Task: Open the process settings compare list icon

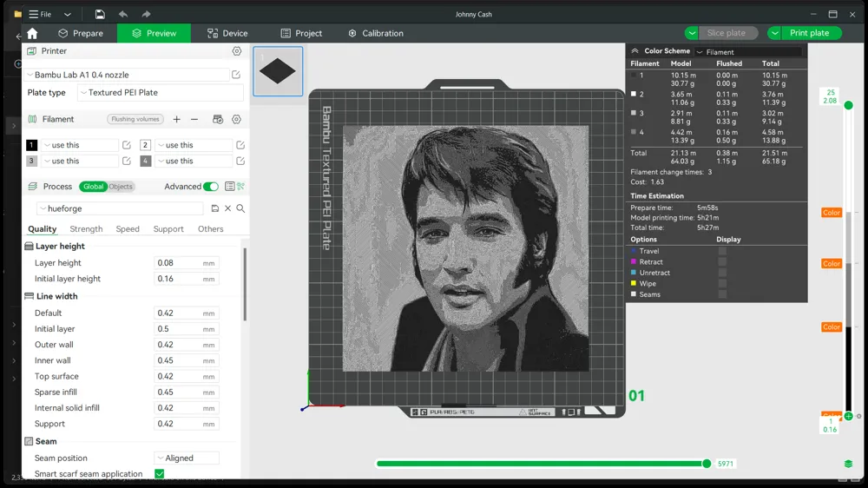Action: tap(230, 187)
